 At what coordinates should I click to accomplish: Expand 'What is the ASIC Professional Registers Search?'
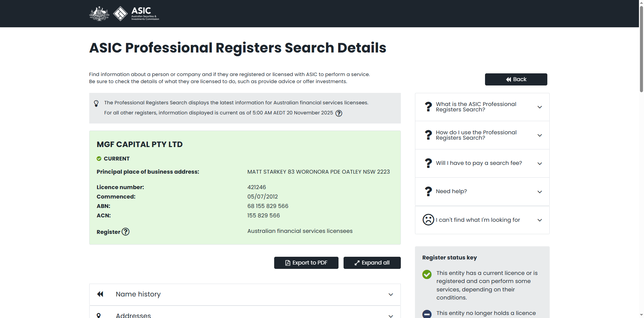[x=482, y=107]
